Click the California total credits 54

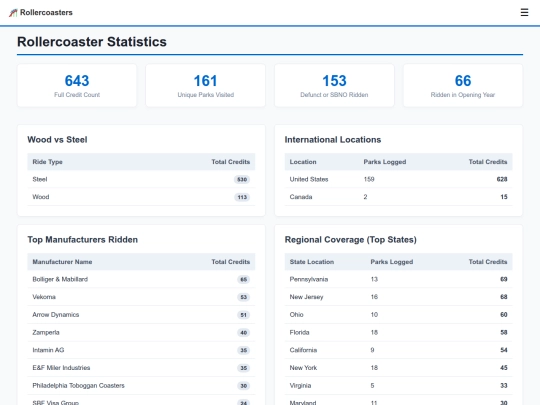click(x=504, y=350)
